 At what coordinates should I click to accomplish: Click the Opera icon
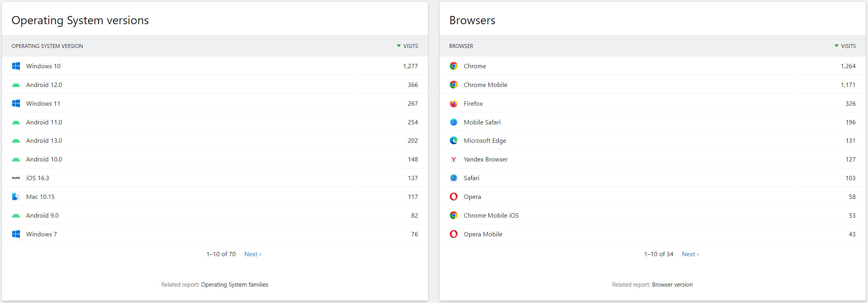[454, 197]
